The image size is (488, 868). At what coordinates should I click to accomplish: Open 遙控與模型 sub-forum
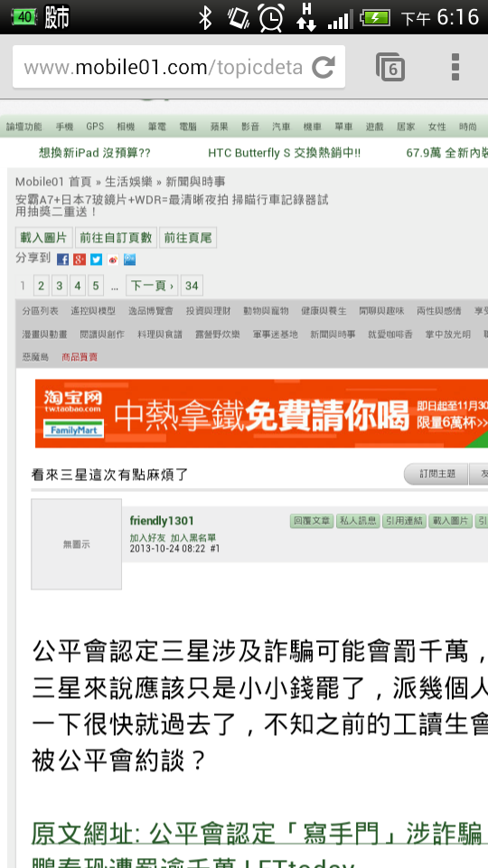point(93,311)
